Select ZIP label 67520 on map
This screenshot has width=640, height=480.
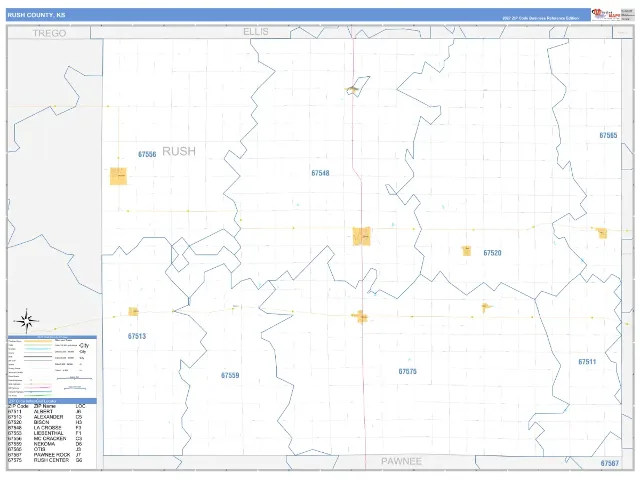pos(492,253)
